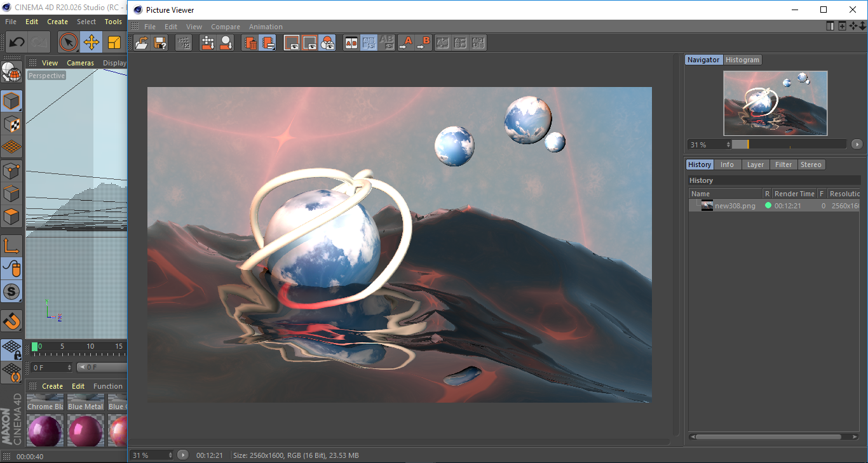Open image icon in Picture Viewer toolbar
Viewport: 868px width, 463px height.
pos(142,43)
